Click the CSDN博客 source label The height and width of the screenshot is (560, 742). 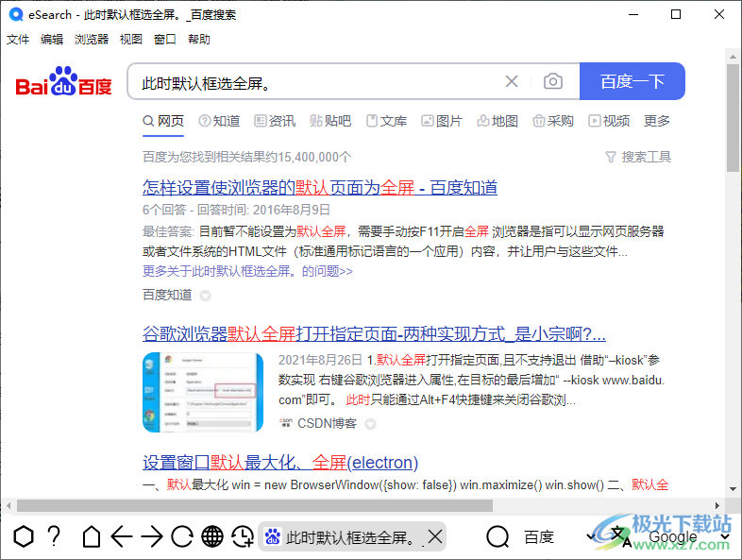click(x=327, y=423)
